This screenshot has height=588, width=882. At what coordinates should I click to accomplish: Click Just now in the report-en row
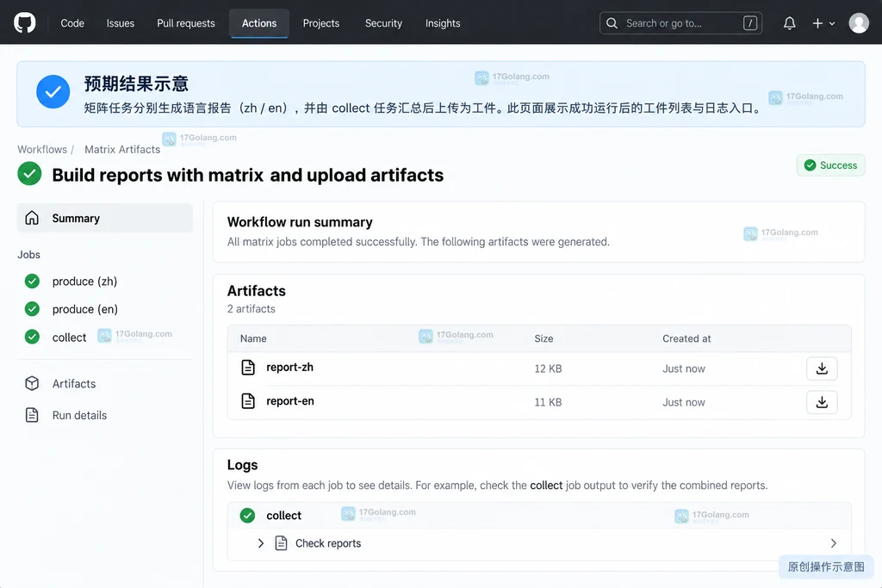tap(683, 403)
